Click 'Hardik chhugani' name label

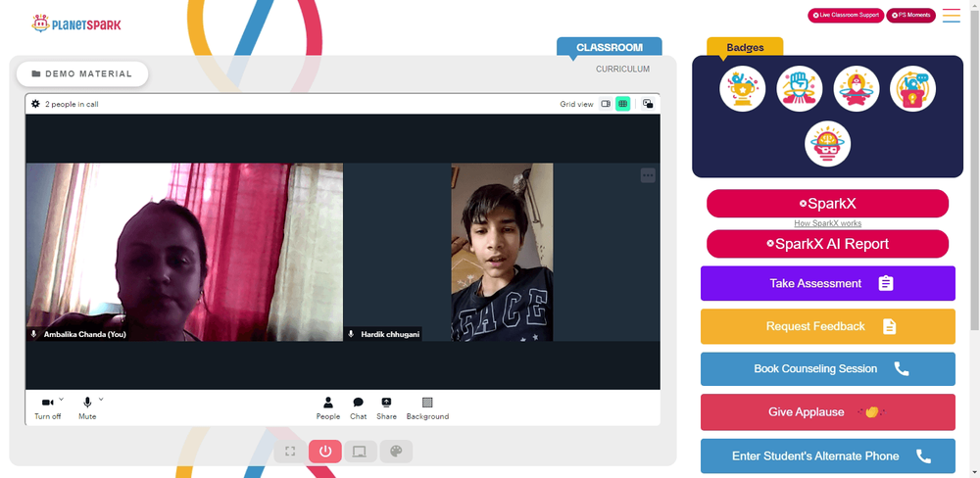coord(389,334)
